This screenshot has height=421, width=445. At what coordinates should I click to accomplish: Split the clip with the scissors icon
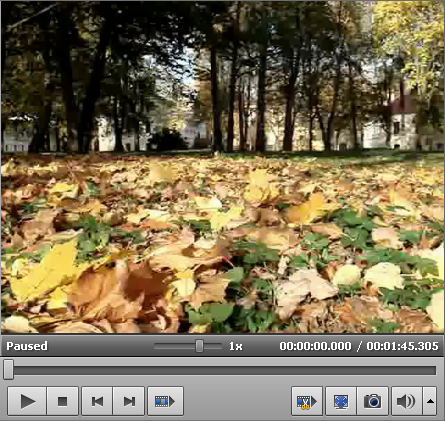coord(307,401)
